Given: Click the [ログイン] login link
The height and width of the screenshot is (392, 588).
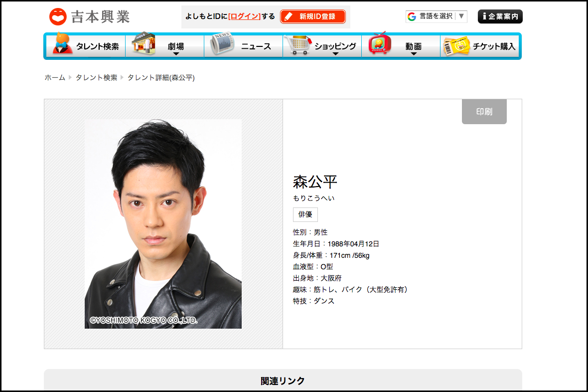Looking at the screenshot, I should 244,16.
